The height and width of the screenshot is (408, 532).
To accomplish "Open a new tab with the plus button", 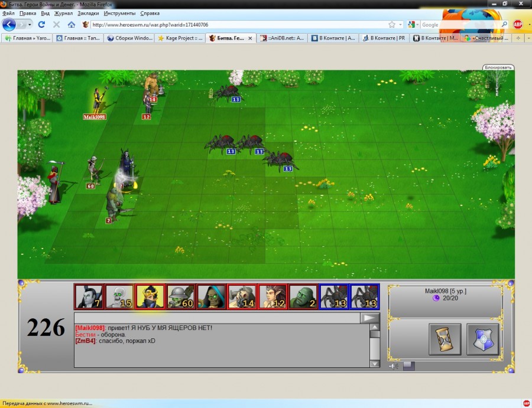I will coord(518,38).
